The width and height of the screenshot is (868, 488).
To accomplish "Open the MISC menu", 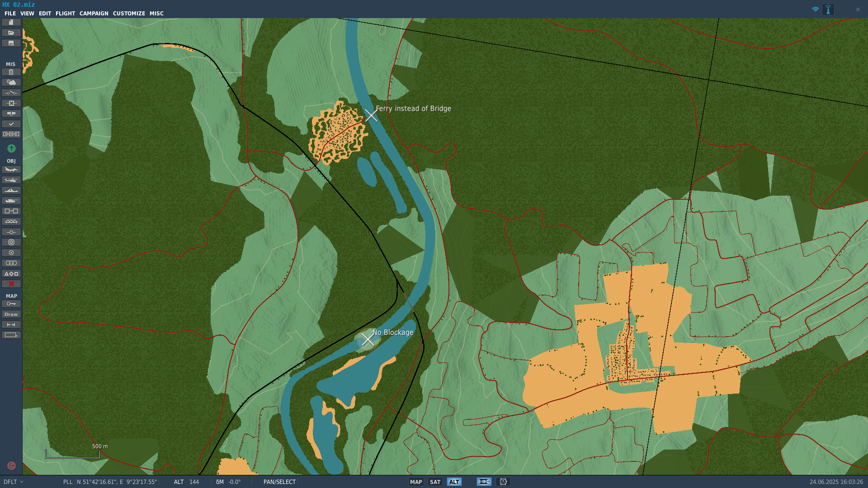I will [156, 14].
